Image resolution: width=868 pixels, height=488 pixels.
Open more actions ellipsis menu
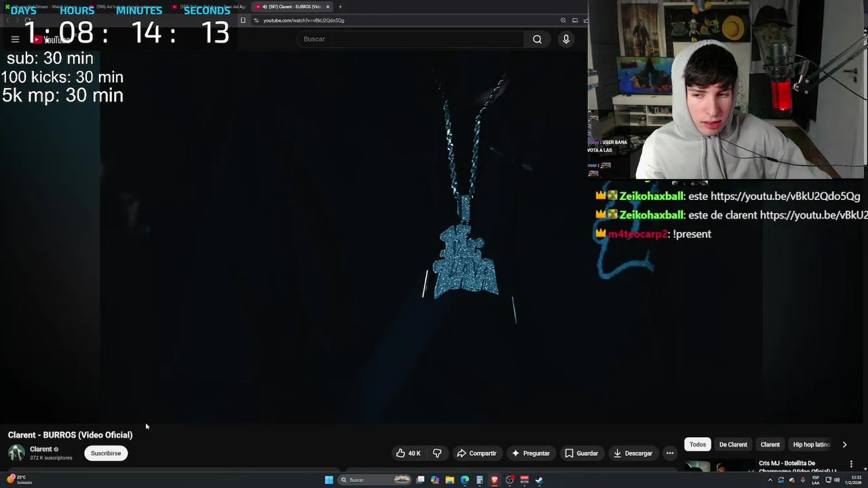[x=670, y=453]
